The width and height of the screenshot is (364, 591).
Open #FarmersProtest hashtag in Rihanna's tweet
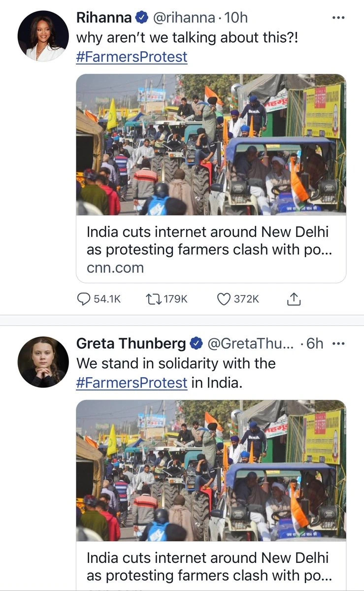132,57
